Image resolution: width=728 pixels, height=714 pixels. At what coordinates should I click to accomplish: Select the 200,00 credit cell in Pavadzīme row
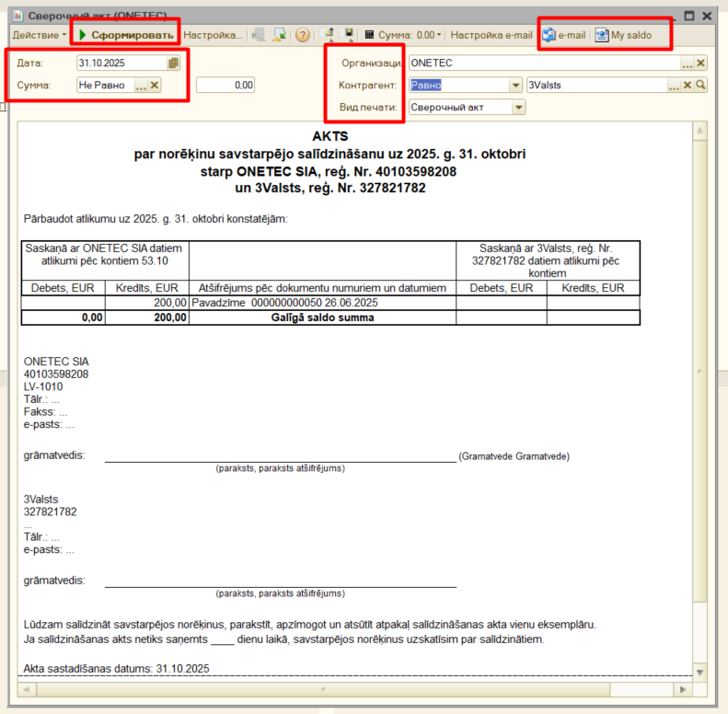[x=146, y=303]
